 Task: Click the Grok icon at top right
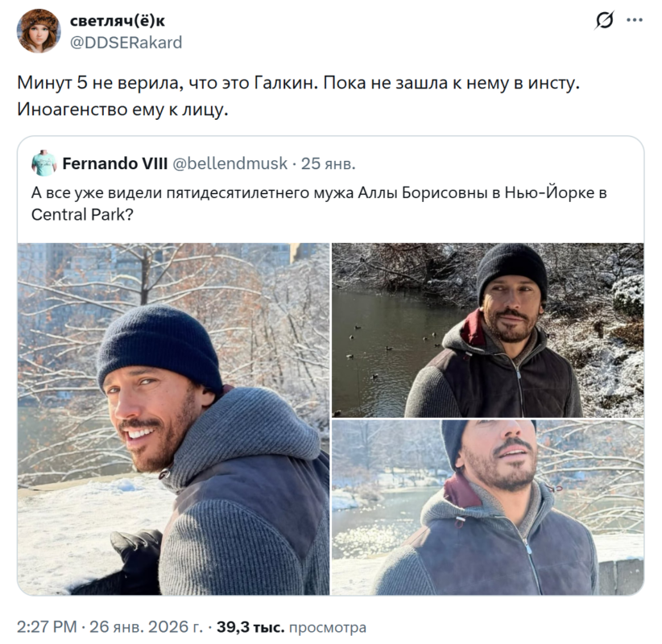coord(604,22)
